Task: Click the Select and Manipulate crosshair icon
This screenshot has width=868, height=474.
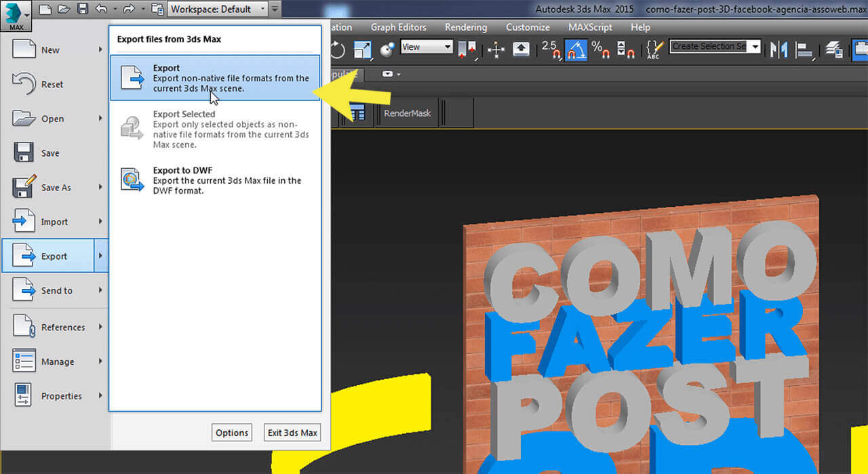Action: point(496,50)
